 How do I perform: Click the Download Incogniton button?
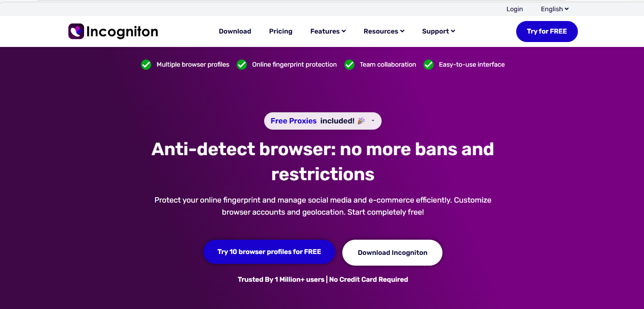tap(392, 253)
